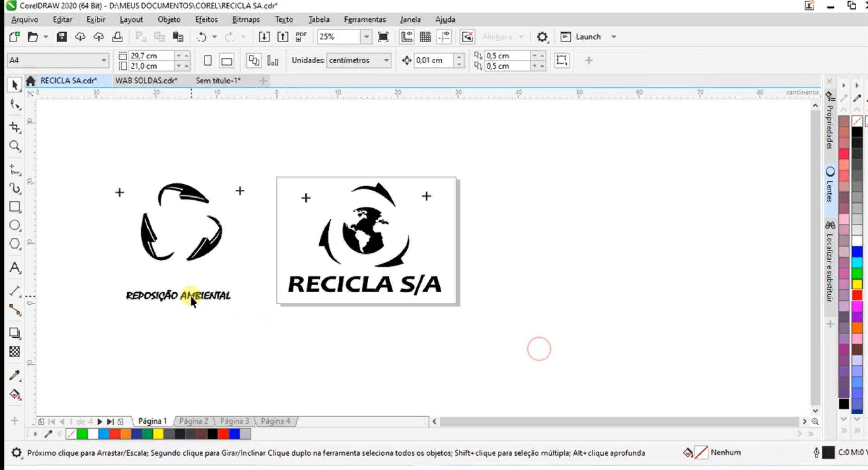This screenshot has height=470, width=868.
Task: Select the red swatch in the palette
Action: 115,433
